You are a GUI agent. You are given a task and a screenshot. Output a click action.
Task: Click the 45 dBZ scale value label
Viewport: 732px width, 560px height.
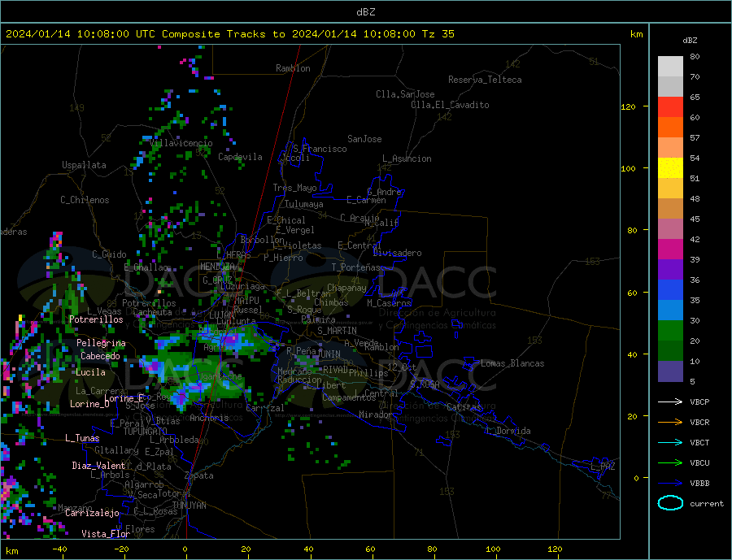point(695,219)
